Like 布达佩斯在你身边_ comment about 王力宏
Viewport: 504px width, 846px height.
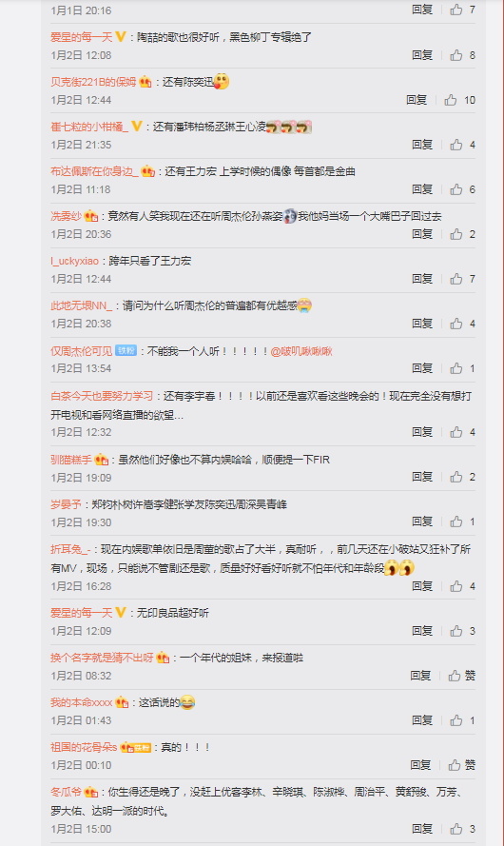456,189
